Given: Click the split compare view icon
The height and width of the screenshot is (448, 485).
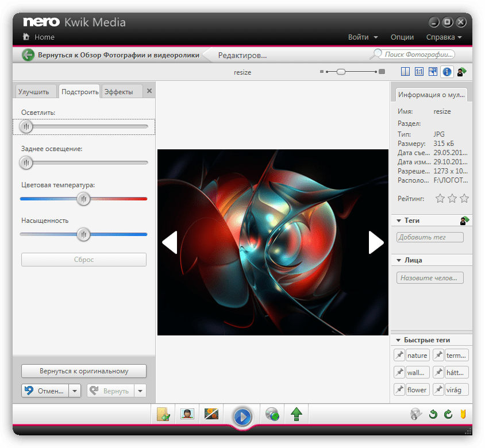Looking at the screenshot, I should pos(405,72).
